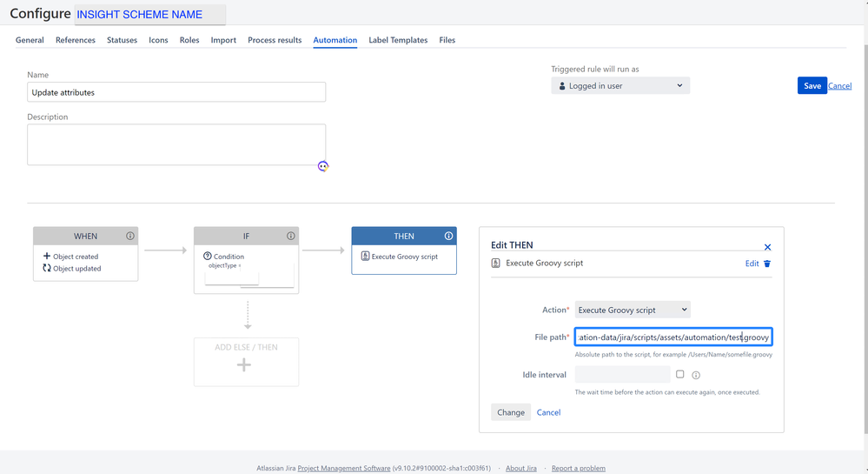Open the Icons tab
This screenshot has width=868, height=474.
click(x=158, y=40)
